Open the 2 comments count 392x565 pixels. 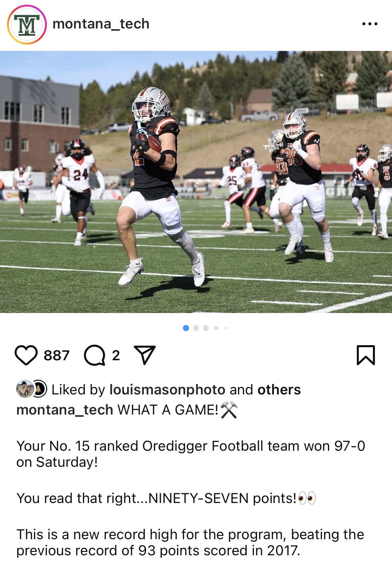coord(116,356)
